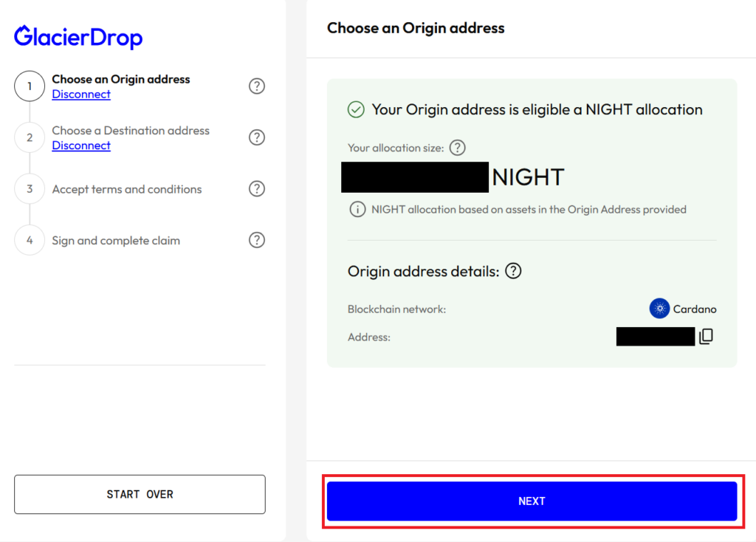Select step 2 circle in the sidebar
756x542 pixels.
(30, 137)
